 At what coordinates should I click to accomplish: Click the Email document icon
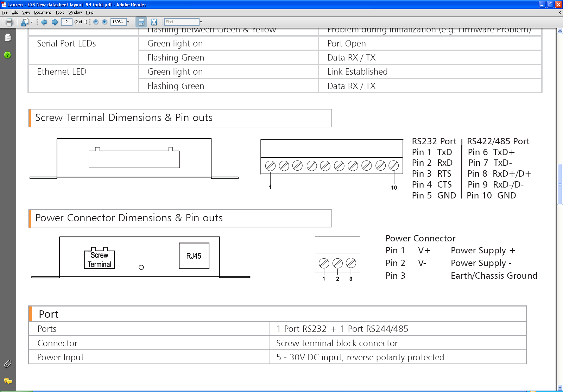point(25,22)
